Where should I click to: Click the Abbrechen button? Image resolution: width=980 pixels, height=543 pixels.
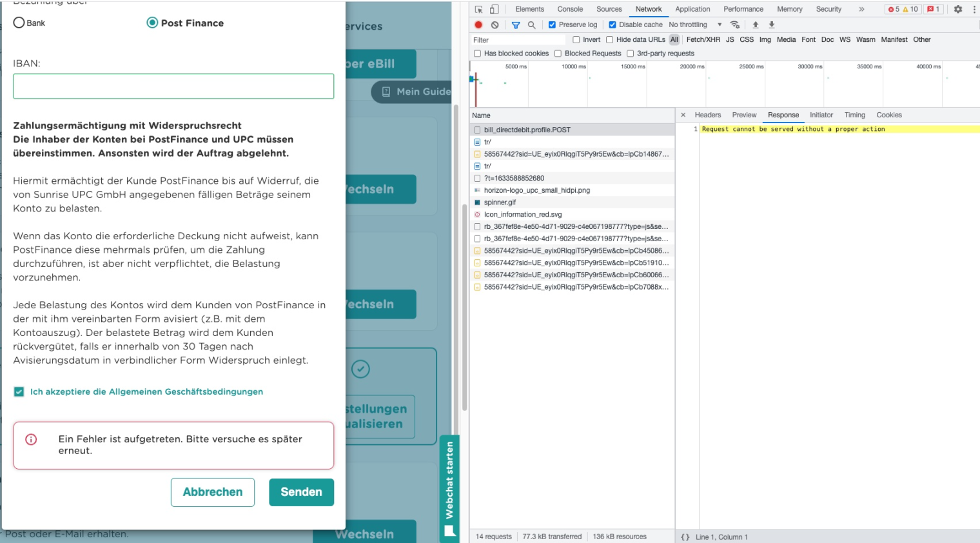click(x=213, y=492)
